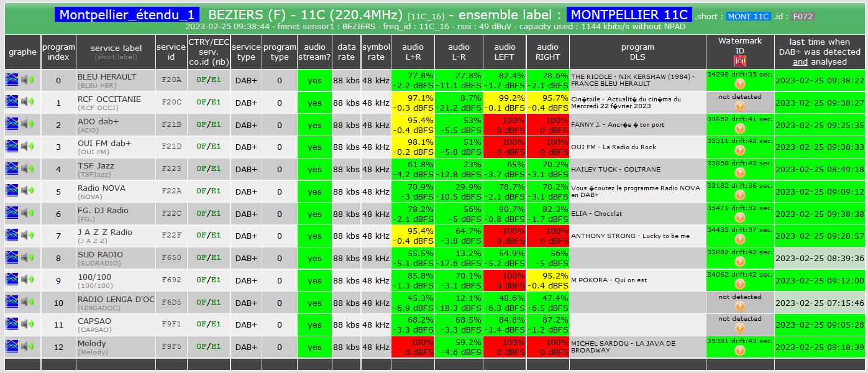Click DLS text 'ANTHONY STRONG - Lucky to be me'

pos(630,236)
